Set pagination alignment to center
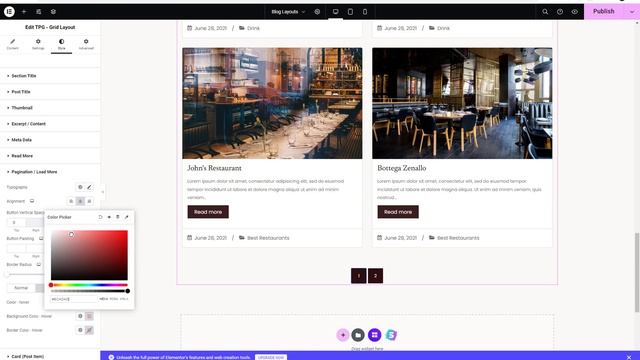The image size is (640, 360). click(80, 201)
